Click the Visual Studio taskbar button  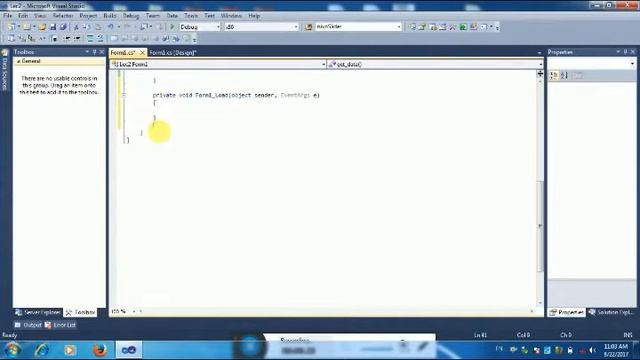pos(129,350)
